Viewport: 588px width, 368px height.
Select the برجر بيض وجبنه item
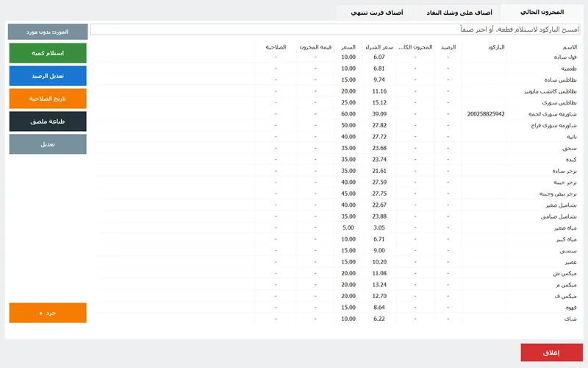pos(558,194)
